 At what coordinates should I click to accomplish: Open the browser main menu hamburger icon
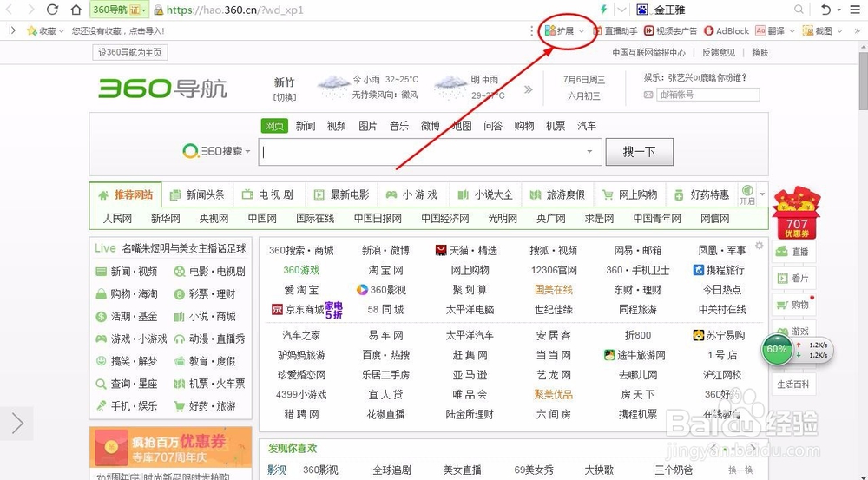coord(855,10)
